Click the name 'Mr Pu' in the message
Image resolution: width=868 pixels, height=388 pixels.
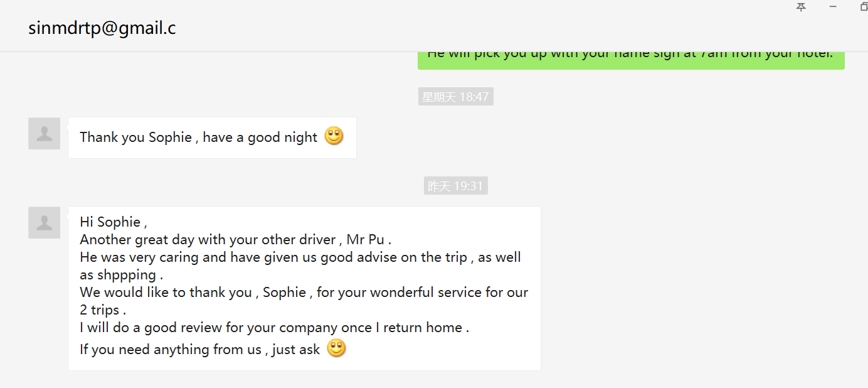(365, 239)
